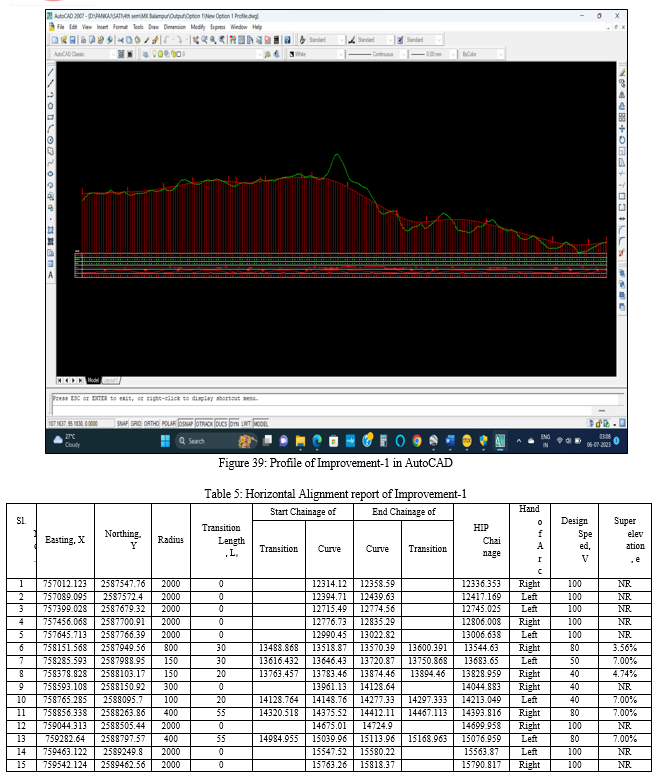Click the New drawing icon
The image size is (665, 779).
click(x=55, y=40)
